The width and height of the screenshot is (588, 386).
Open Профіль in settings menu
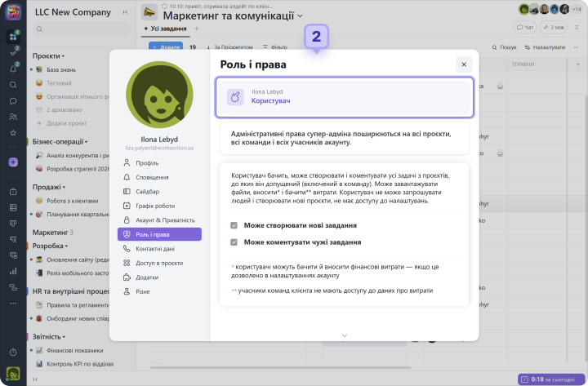[148, 162]
